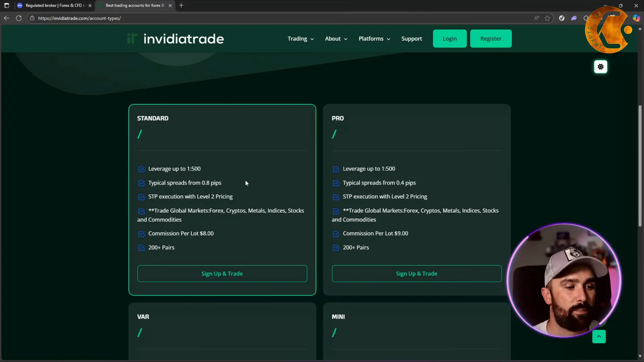Image resolution: width=644 pixels, height=362 pixels.
Task: Open the Copilot icon in browser toolbar
Action: point(636,18)
